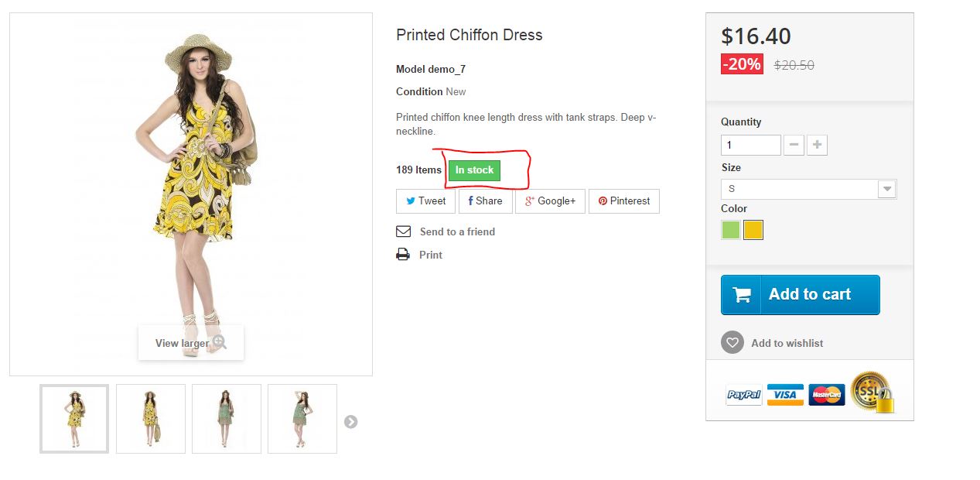Pin the product on Pinterest
The width and height of the screenshot is (980, 480).
(x=623, y=201)
